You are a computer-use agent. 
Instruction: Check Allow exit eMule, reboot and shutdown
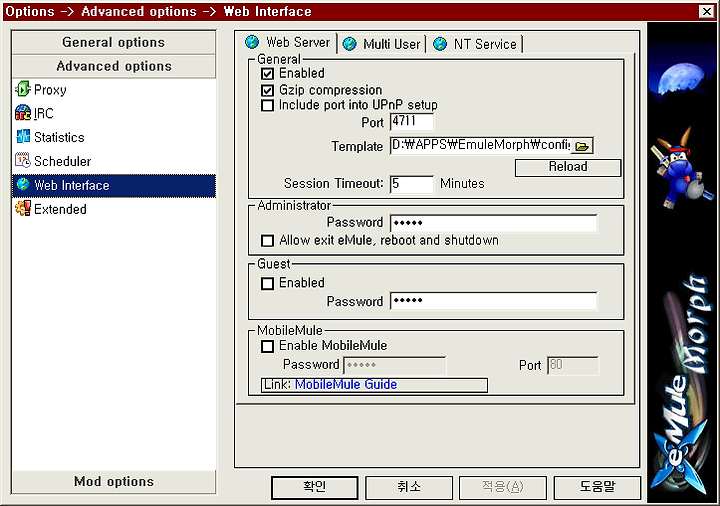click(x=267, y=241)
